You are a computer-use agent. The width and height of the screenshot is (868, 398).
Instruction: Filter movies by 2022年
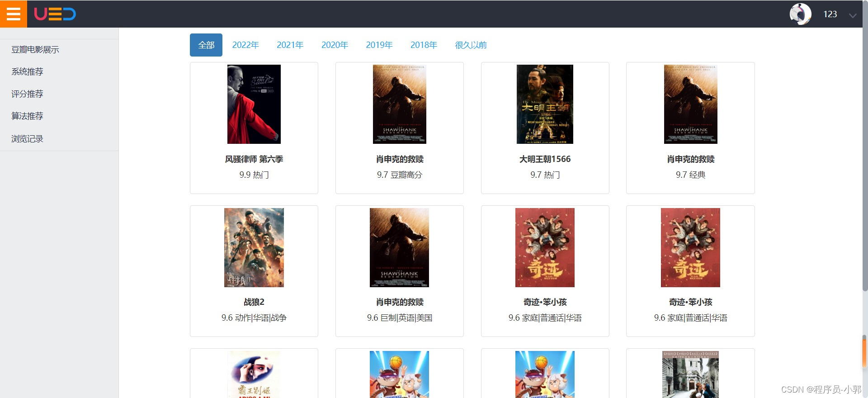pos(245,45)
